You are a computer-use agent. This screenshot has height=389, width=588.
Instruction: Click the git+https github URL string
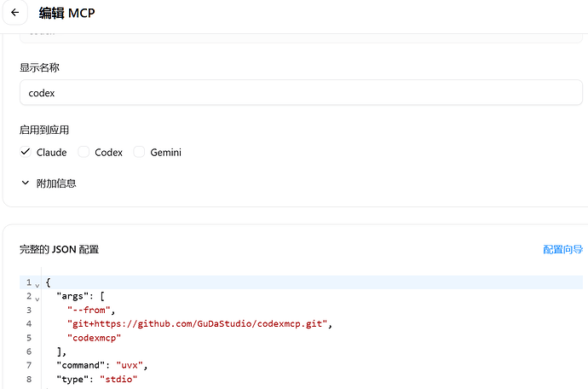click(x=197, y=323)
